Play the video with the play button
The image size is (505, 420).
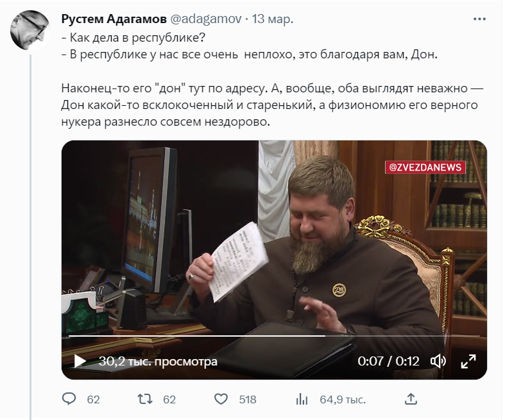80,361
